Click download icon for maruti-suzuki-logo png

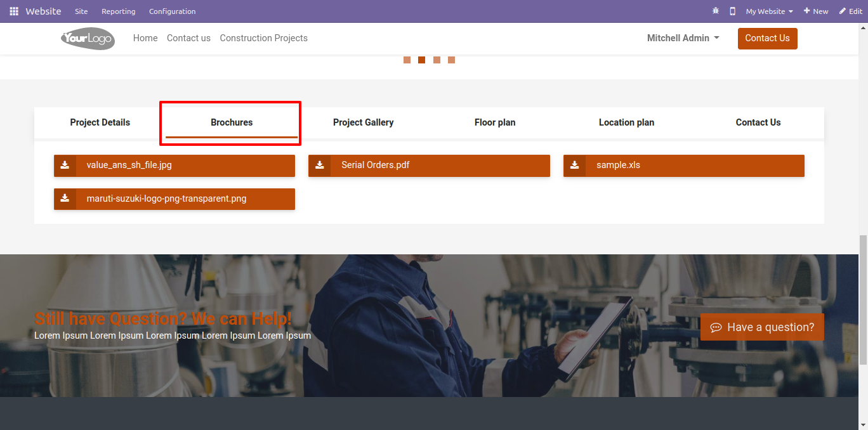[65, 199]
